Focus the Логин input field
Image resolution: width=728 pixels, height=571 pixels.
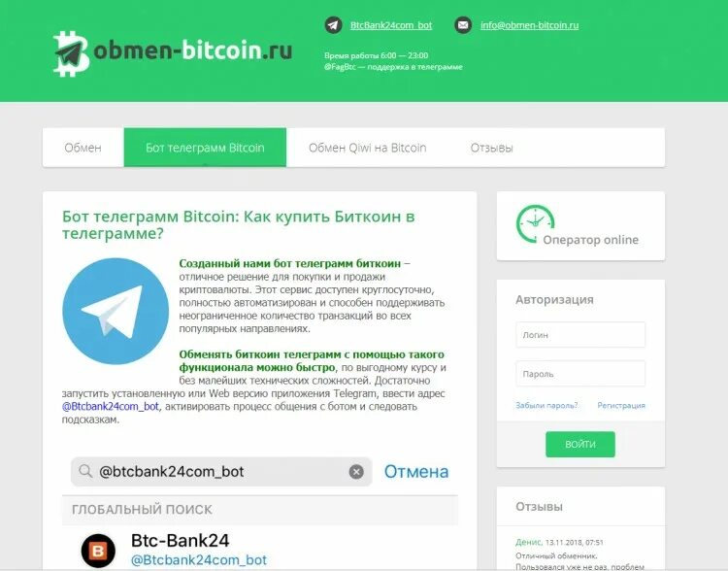(x=580, y=334)
